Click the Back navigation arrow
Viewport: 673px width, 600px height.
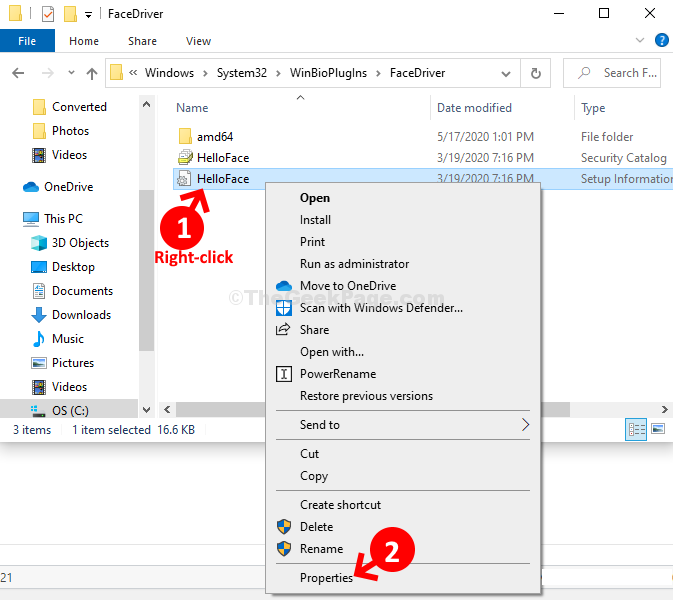click(x=18, y=73)
